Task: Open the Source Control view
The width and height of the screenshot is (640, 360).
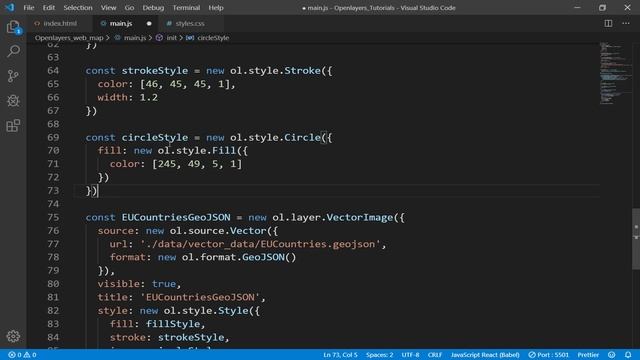Action: pyautogui.click(x=13, y=76)
